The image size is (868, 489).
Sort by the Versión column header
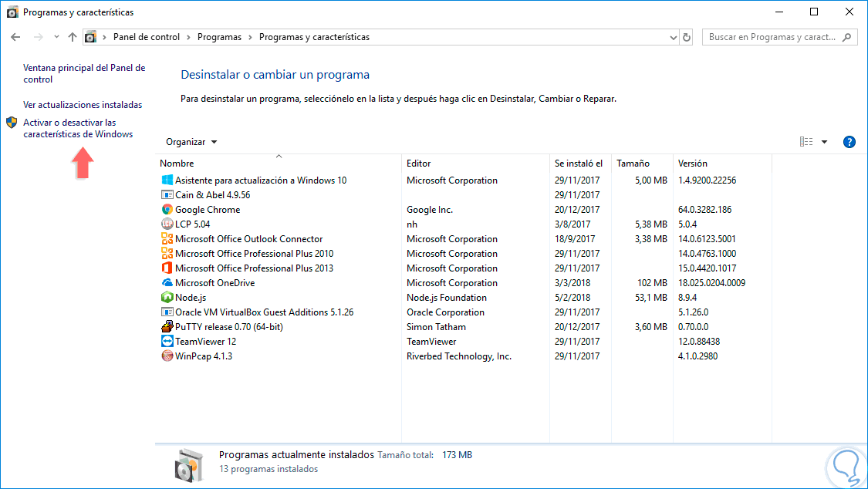[722, 164]
